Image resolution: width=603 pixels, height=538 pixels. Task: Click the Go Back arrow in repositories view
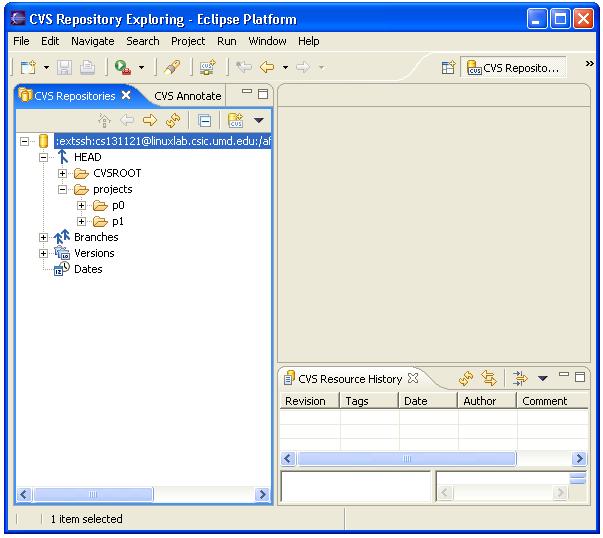[x=127, y=120]
